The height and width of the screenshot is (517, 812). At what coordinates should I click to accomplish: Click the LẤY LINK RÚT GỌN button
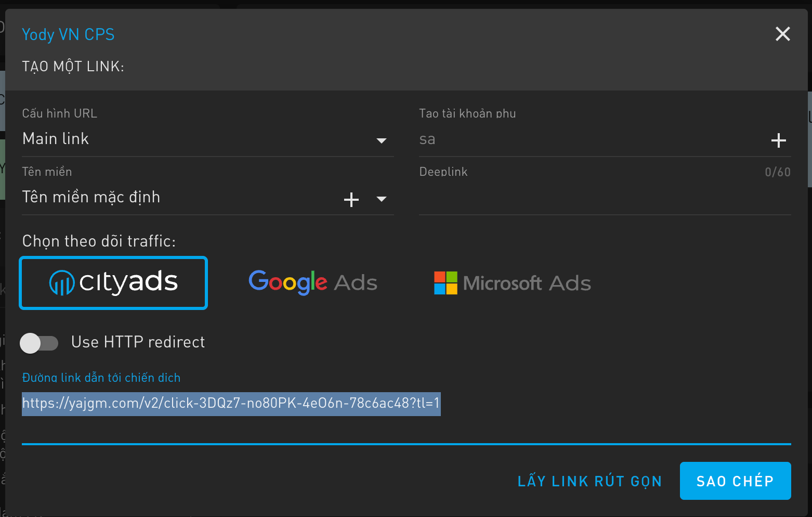pyautogui.click(x=590, y=481)
